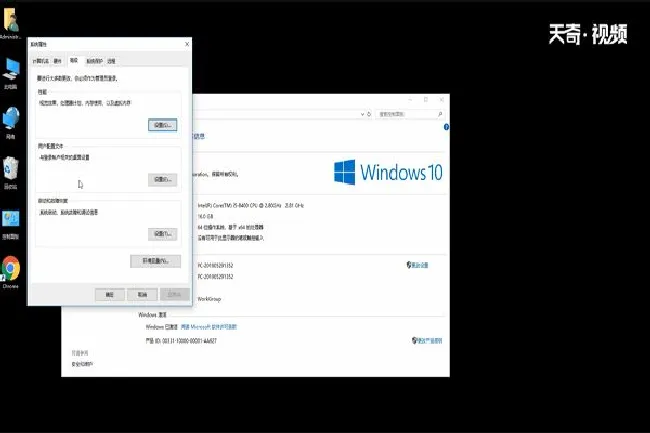Click the refresh icon in System address bar
Image resolution: width=650 pixels, height=433 pixels.
coord(369,114)
